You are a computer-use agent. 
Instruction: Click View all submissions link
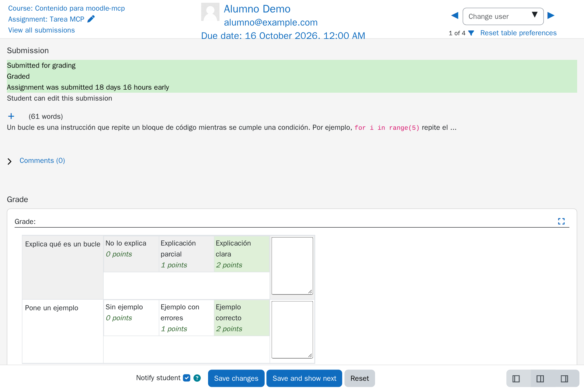[x=41, y=30]
